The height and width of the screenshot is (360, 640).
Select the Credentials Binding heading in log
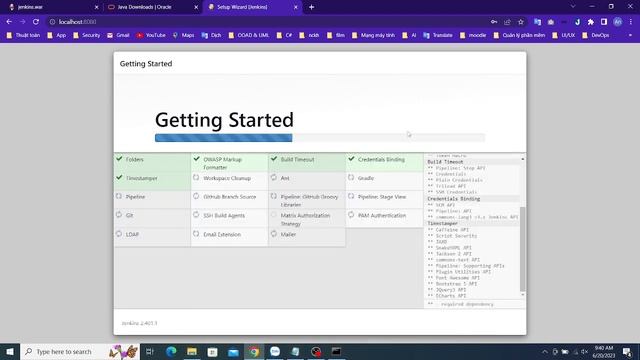point(453,199)
